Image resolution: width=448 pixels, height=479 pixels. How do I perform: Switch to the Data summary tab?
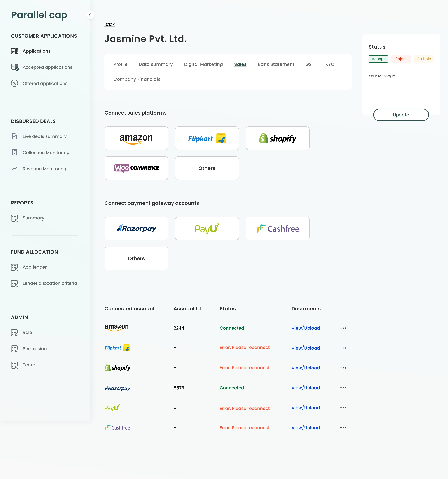pyautogui.click(x=156, y=64)
